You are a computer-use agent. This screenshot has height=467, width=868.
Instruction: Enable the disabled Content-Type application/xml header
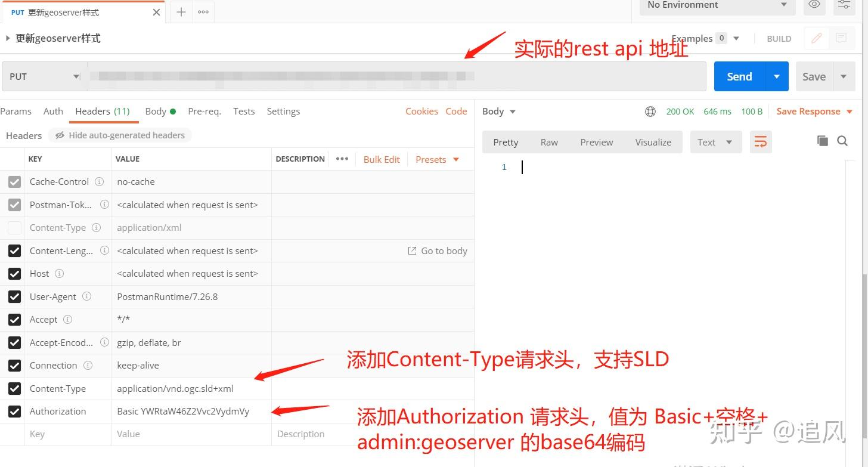click(14, 227)
